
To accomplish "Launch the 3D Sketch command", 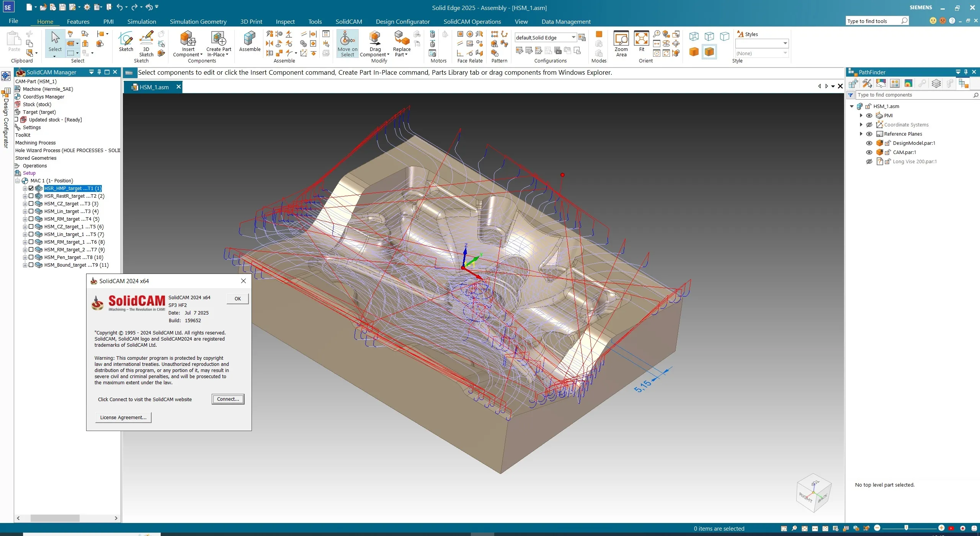I will pyautogui.click(x=146, y=43).
